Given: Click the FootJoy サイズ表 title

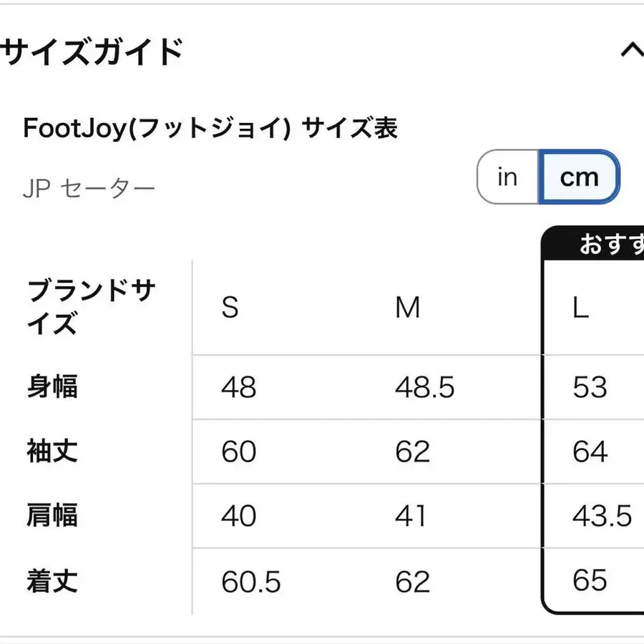Looking at the screenshot, I should (x=210, y=129).
